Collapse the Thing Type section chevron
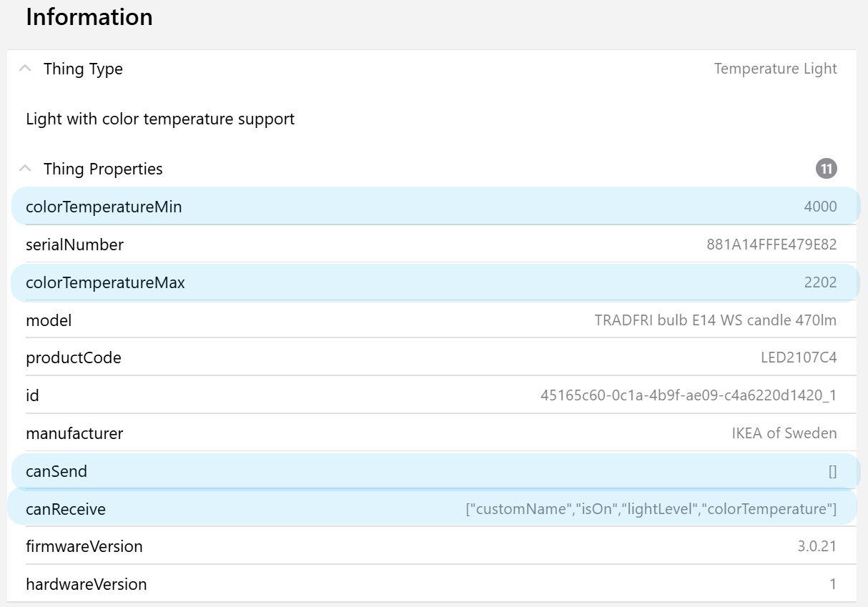 [x=25, y=69]
